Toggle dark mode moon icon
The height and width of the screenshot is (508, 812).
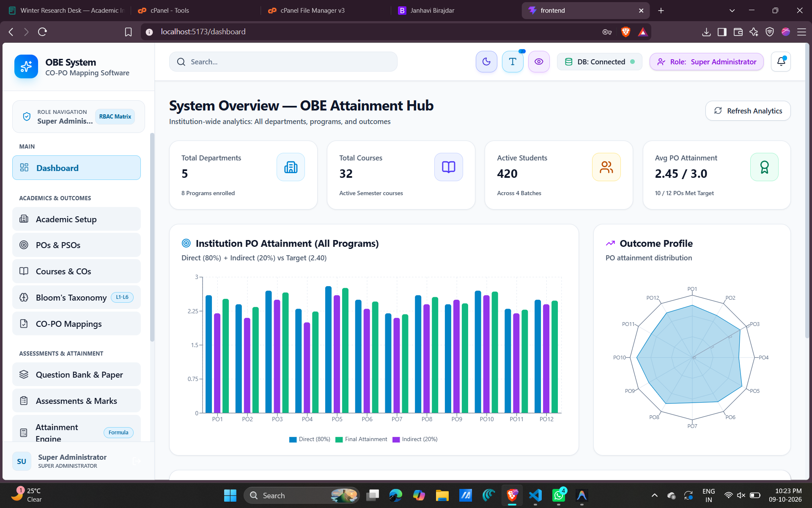486,62
